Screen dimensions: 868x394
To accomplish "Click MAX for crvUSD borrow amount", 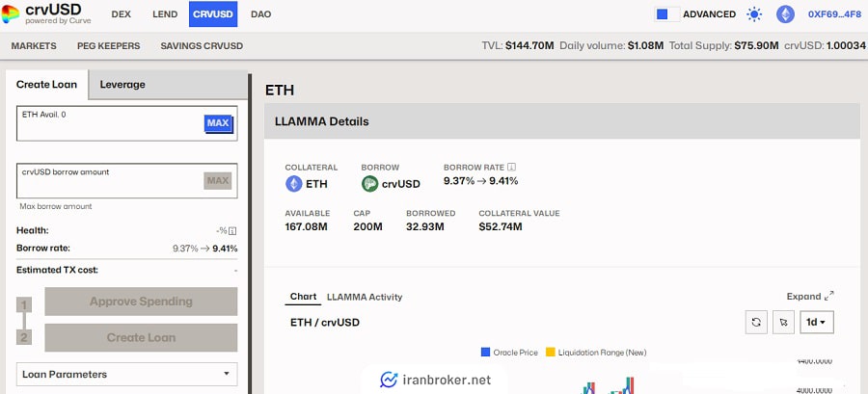I will [218, 180].
